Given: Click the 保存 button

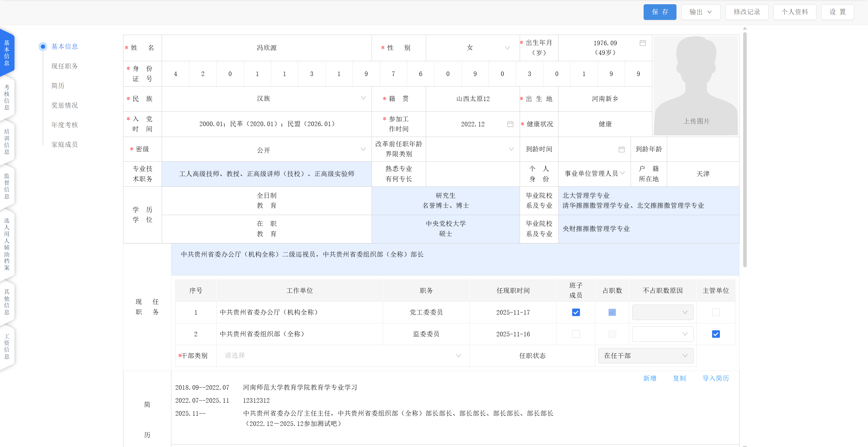Looking at the screenshot, I should click(x=660, y=12).
